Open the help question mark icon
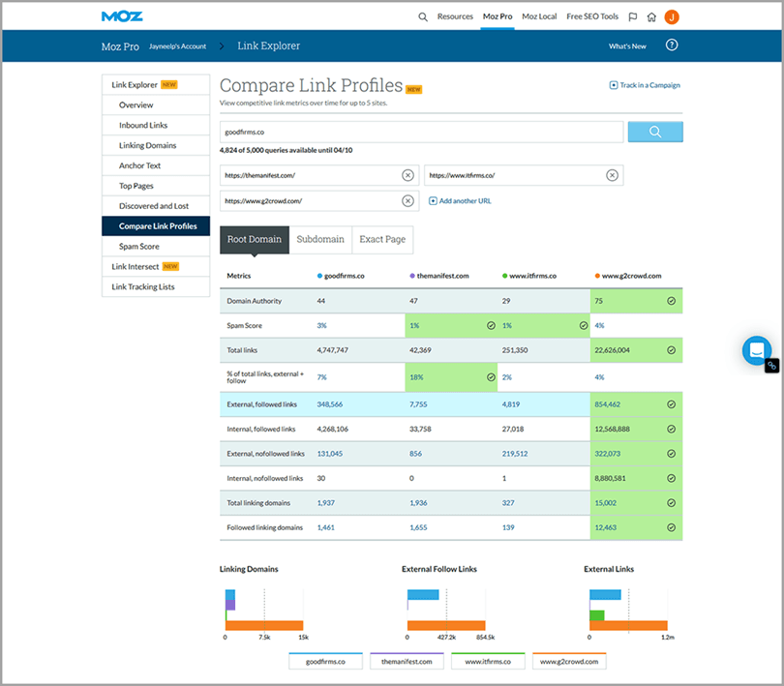This screenshot has width=784, height=686. pyautogui.click(x=672, y=45)
